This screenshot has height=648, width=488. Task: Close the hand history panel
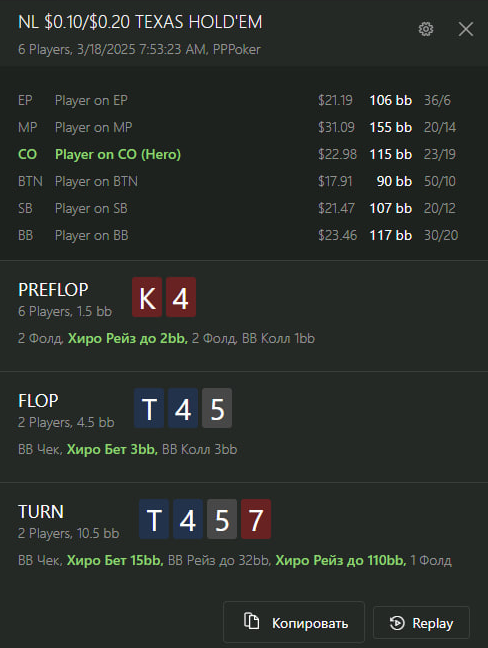click(x=466, y=29)
